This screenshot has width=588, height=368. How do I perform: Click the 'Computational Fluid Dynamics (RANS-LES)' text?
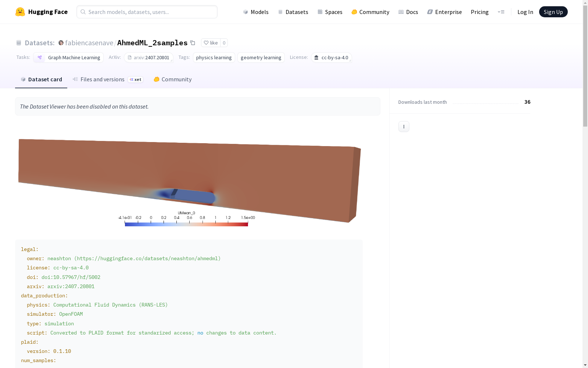click(x=111, y=305)
